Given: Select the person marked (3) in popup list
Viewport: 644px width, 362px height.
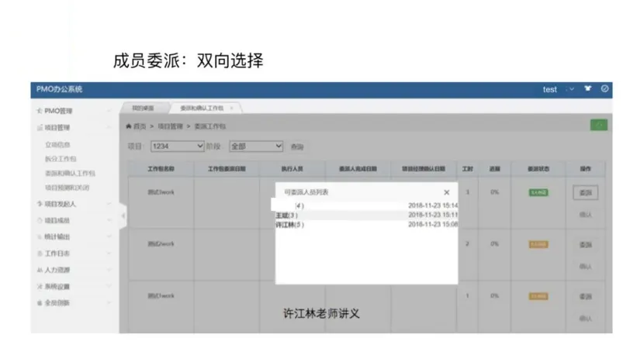Looking at the screenshot, I should pos(286,215).
